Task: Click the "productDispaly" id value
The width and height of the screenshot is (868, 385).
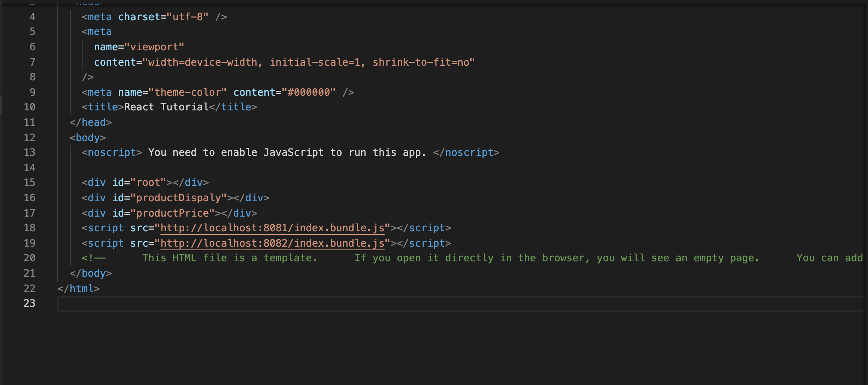Action: [179, 198]
